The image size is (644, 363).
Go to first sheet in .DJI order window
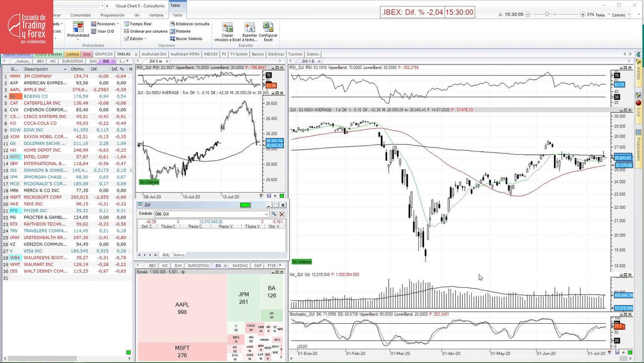(140, 255)
